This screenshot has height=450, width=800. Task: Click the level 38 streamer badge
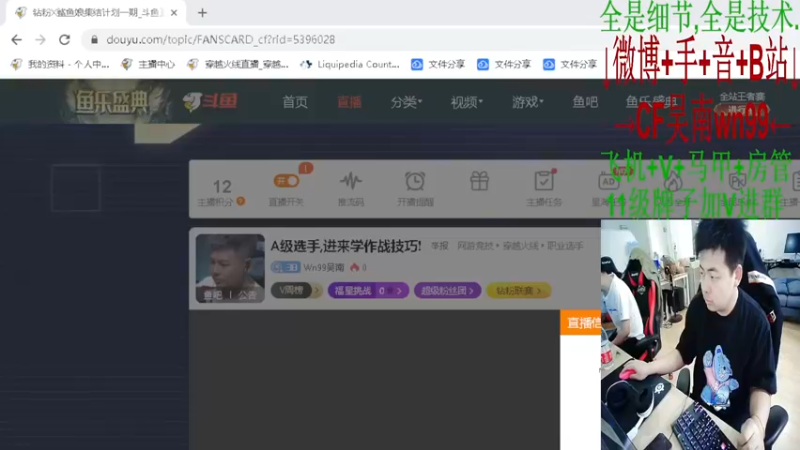[x=285, y=267]
